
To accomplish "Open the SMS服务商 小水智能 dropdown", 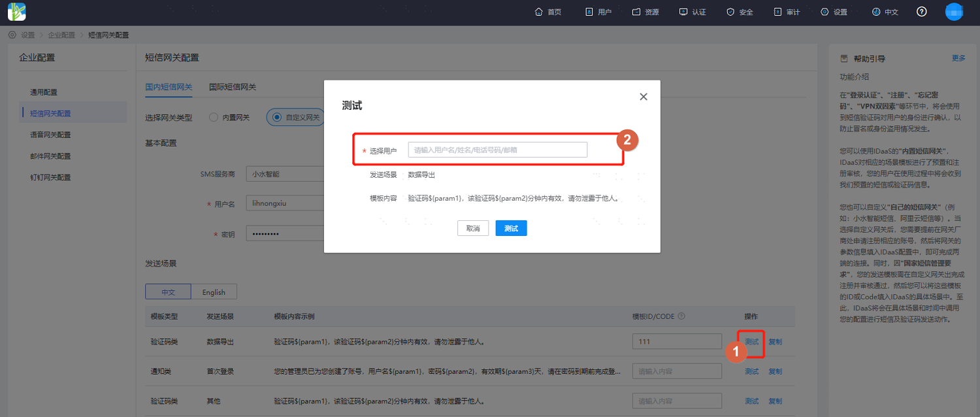I will [x=286, y=175].
